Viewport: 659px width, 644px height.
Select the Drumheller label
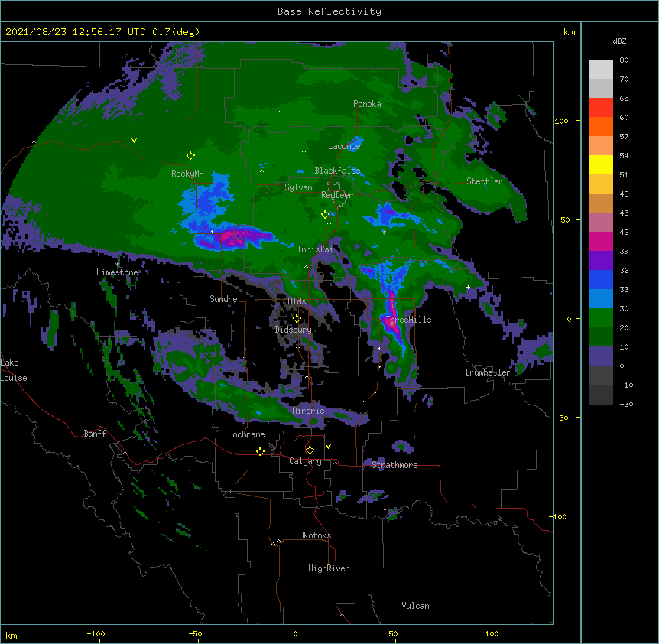tap(488, 372)
